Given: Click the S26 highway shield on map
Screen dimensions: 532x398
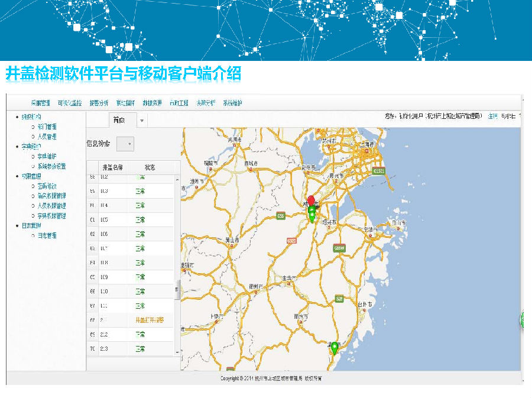Looking at the screenshot, I should point(339,299).
